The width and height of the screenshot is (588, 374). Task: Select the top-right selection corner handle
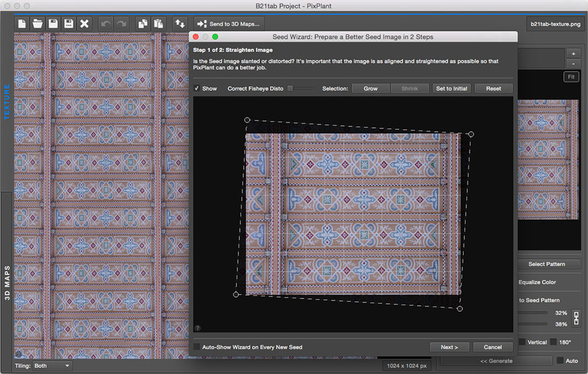point(471,134)
